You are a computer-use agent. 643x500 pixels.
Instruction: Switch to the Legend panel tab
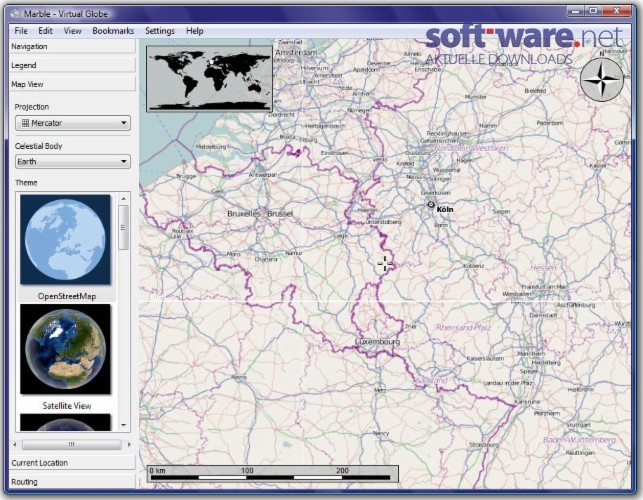[72, 65]
